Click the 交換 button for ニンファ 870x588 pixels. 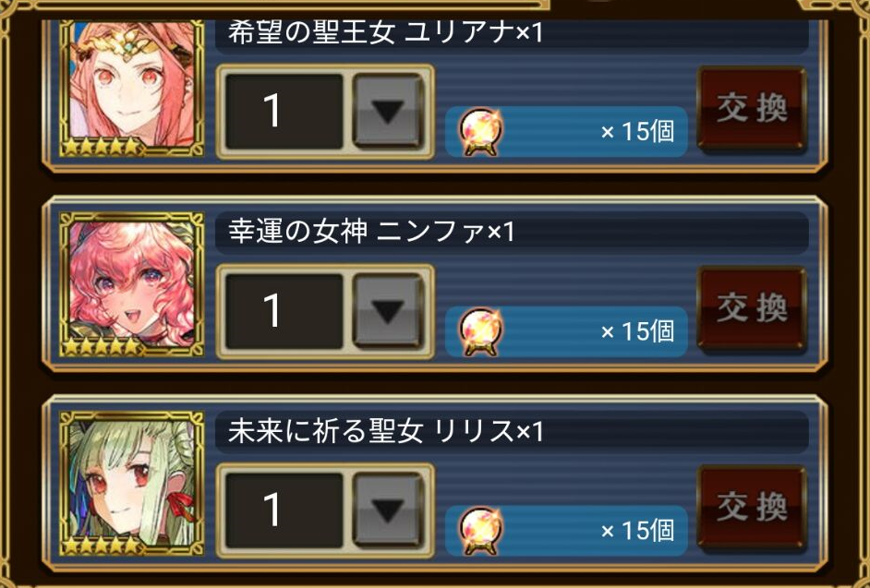pos(752,308)
